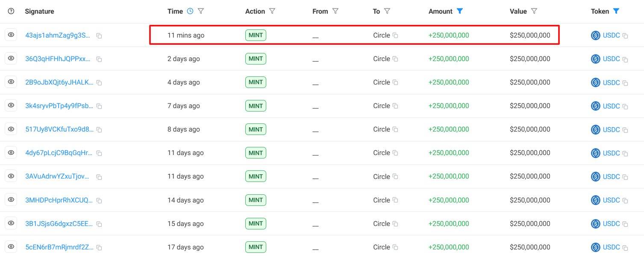
Task: Click the help question mark icon in header
Action: tap(11, 12)
